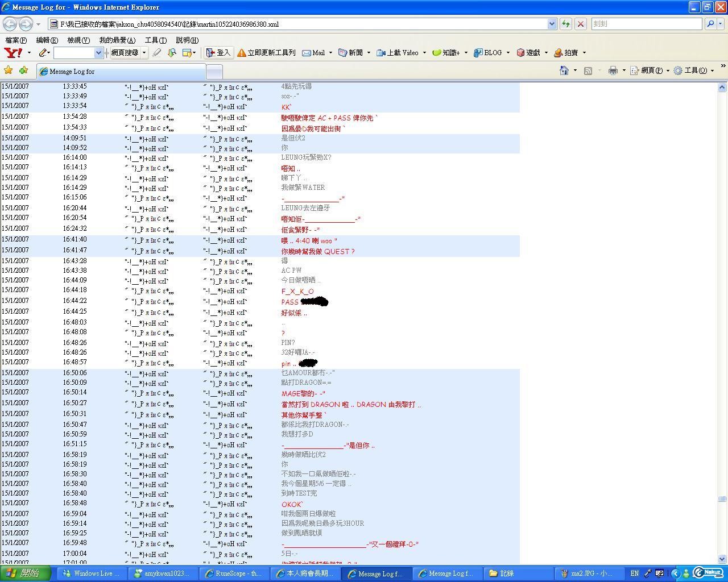Click the 遊戲 games button
728x582 pixels.
click(x=528, y=52)
